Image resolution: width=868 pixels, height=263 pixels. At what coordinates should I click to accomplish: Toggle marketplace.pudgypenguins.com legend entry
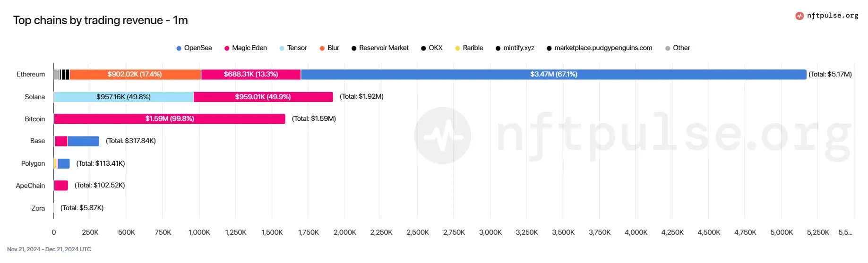coord(599,48)
